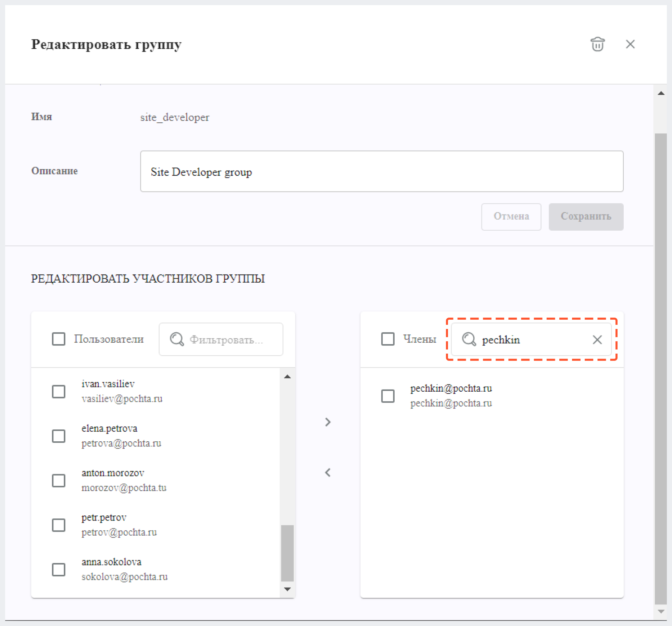672x626 pixels.
Task: Select the vasiliev@pochta.ru email text
Action: (x=122, y=398)
